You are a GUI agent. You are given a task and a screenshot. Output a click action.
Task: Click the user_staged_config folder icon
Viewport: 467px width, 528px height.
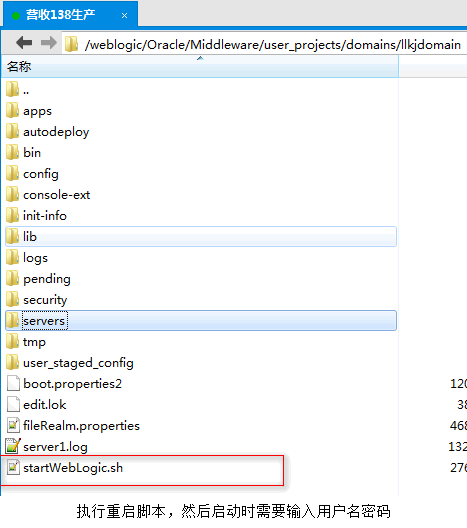coord(12,362)
